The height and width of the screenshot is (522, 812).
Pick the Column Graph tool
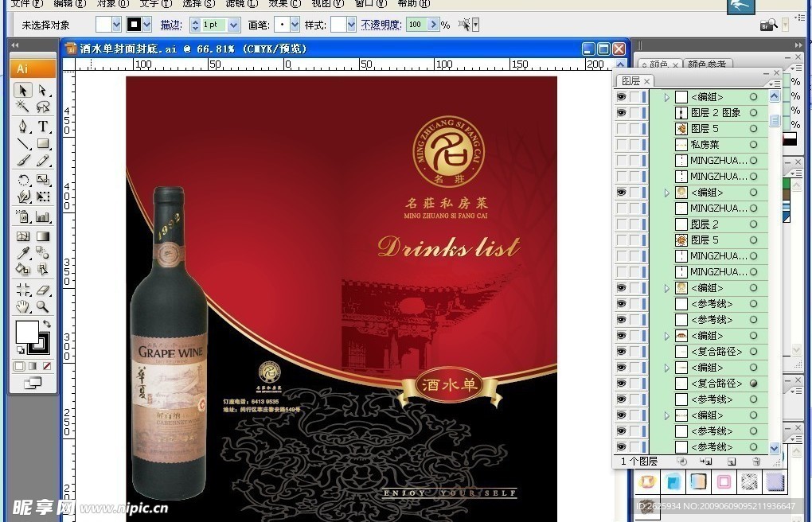tap(43, 216)
